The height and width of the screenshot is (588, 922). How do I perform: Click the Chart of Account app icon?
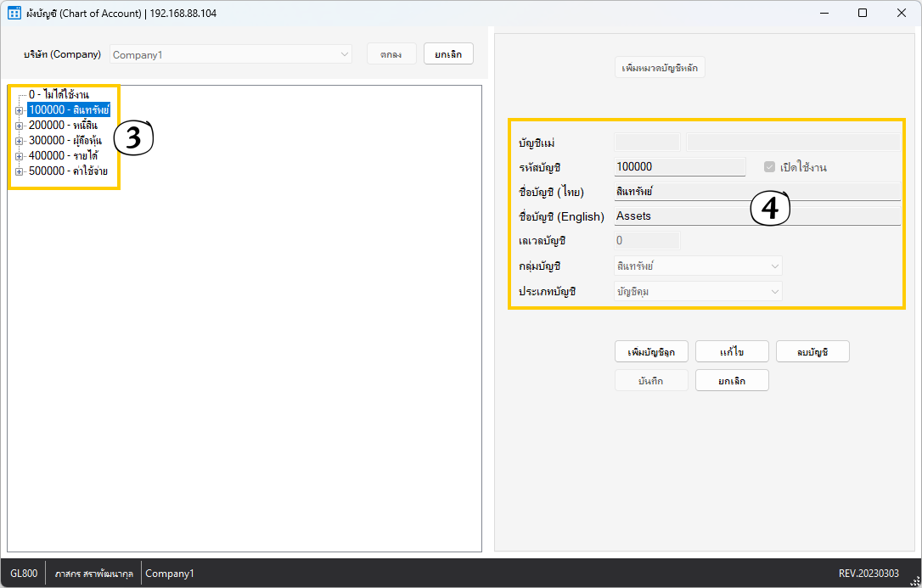pos(14,13)
